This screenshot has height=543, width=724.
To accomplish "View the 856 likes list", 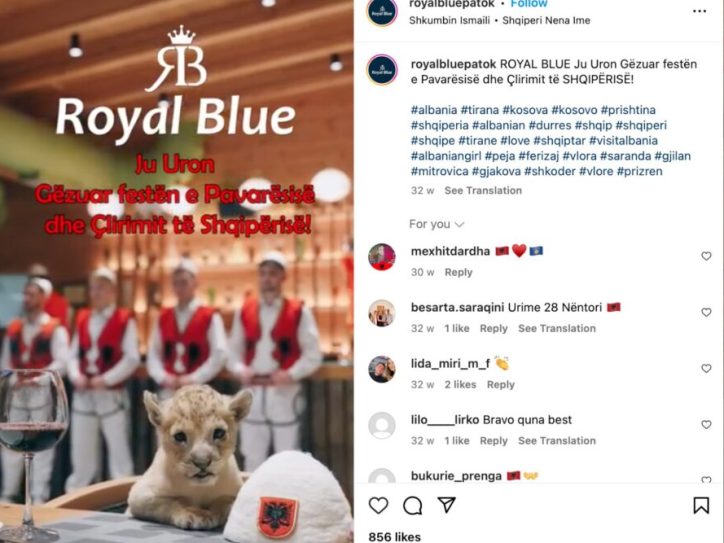I will 394,537.
